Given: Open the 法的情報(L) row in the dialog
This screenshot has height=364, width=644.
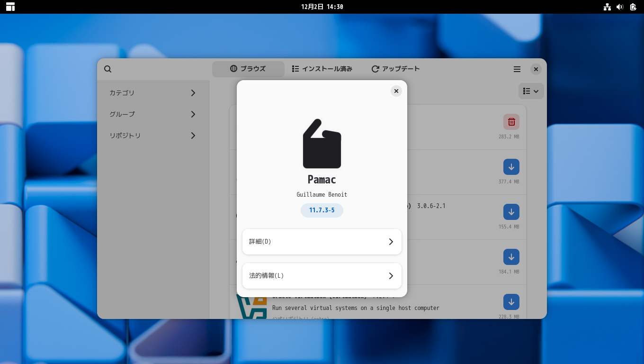Looking at the screenshot, I should pos(322,276).
